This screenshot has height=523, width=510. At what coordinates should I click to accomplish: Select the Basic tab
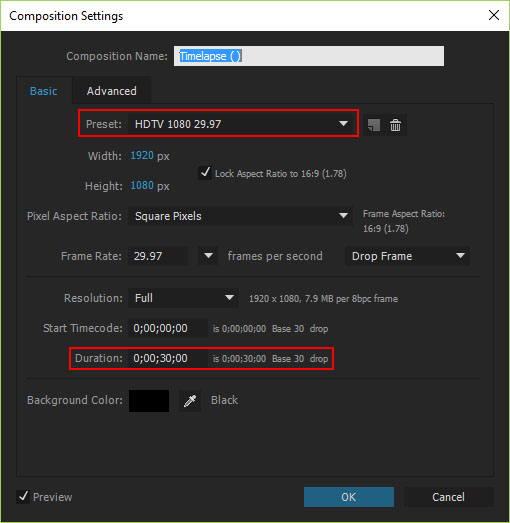(x=44, y=91)
